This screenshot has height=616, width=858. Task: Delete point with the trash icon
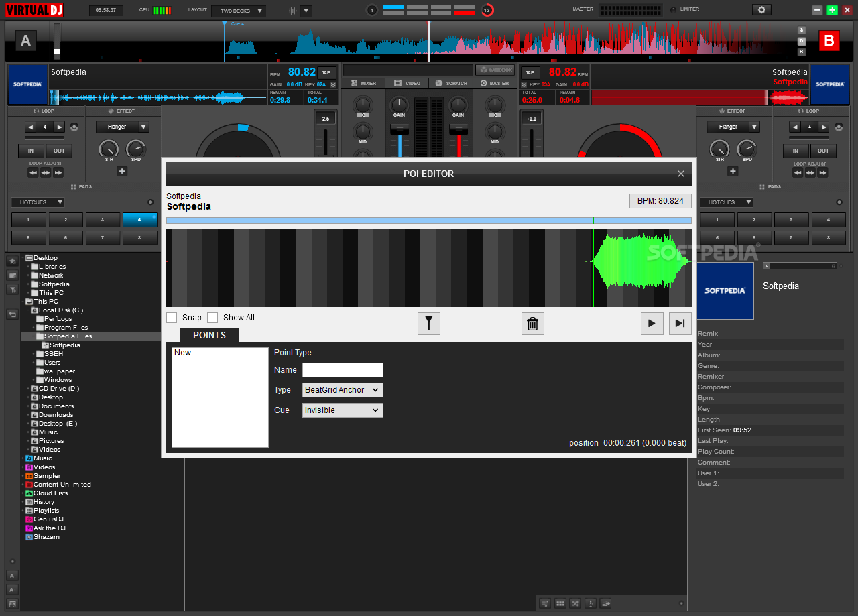(x=533, y=324)
